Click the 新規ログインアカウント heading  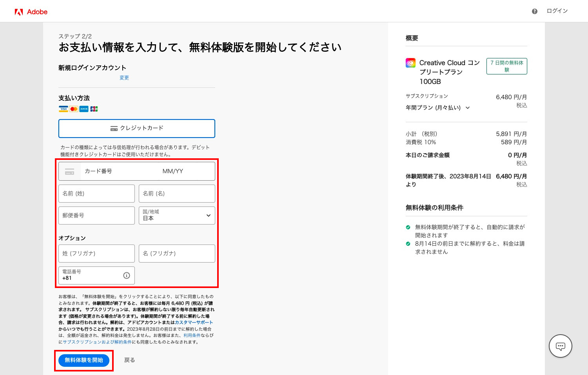92,68
